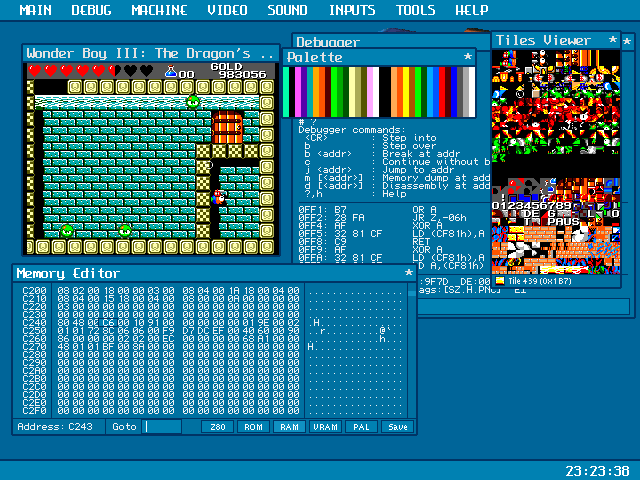
Task: Click the 'Tile 439 (0x1B7)' status text
Action: click(x=540, y=281)
